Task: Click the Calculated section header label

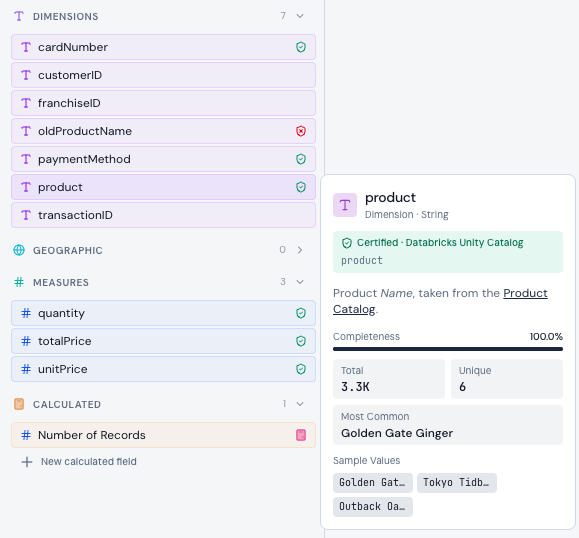Action: click(67, 404)
